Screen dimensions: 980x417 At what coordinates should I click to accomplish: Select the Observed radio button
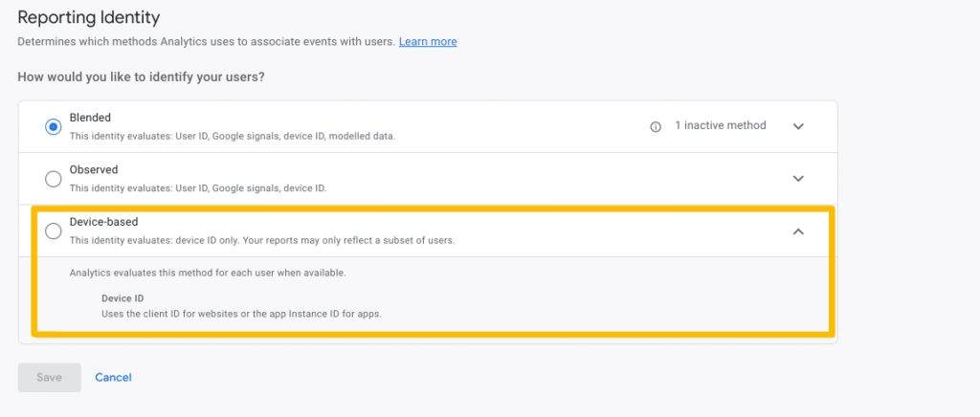click(54, 179)
